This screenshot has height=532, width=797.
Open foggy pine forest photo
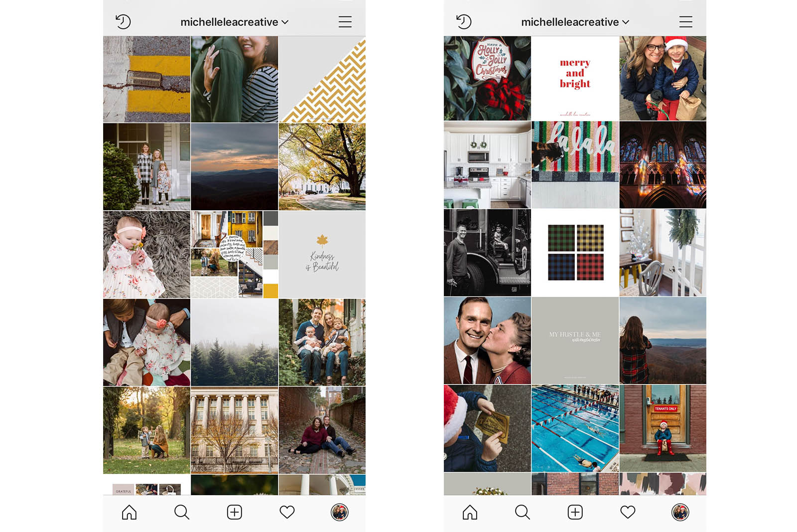(x=235, y=342)
